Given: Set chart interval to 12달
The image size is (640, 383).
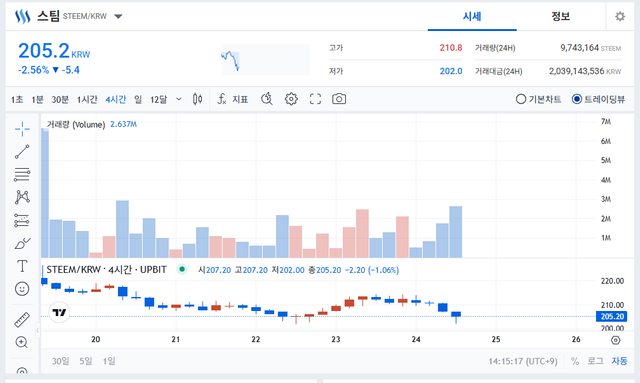Looking at the screenshot, I should (158, 99).
